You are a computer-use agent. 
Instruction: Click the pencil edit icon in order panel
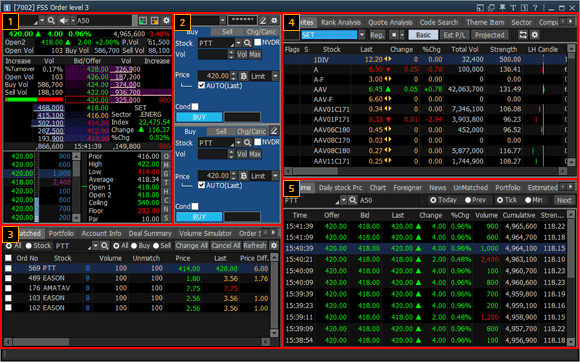263,21
